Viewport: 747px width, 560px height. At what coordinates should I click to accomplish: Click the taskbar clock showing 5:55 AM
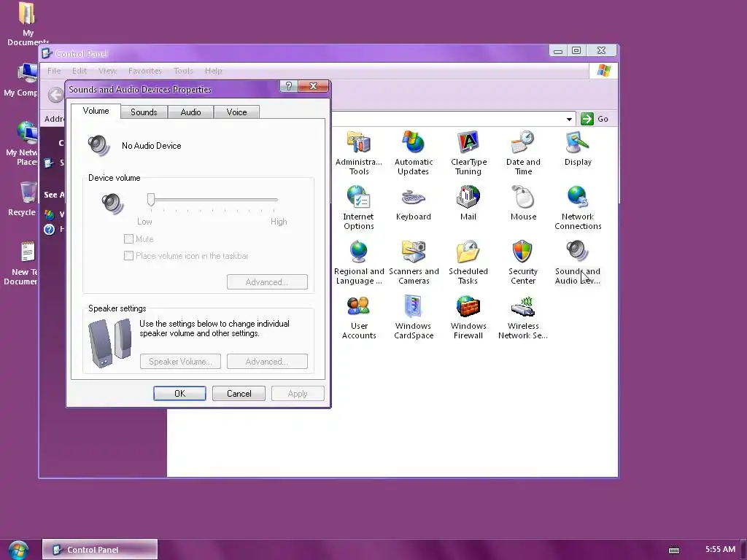[720, 549]
